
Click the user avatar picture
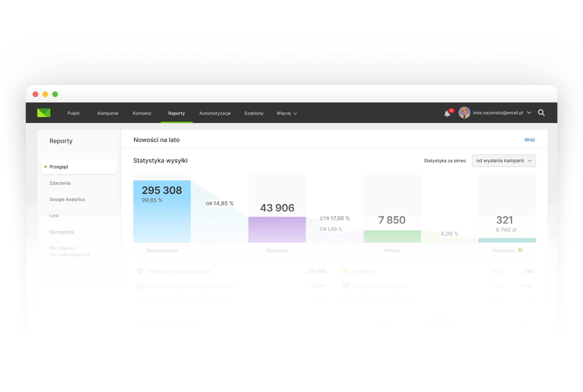[x=464, y=113]
